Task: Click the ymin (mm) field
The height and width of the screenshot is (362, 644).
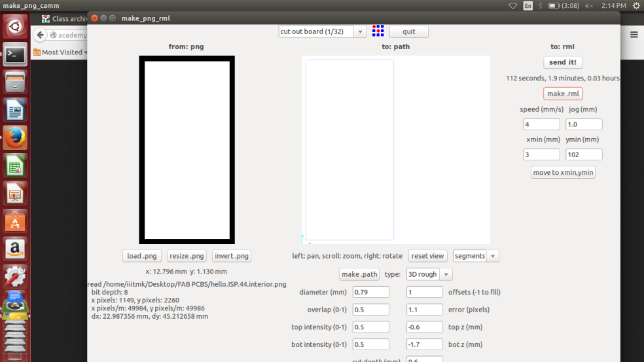Action: [584, 154]
